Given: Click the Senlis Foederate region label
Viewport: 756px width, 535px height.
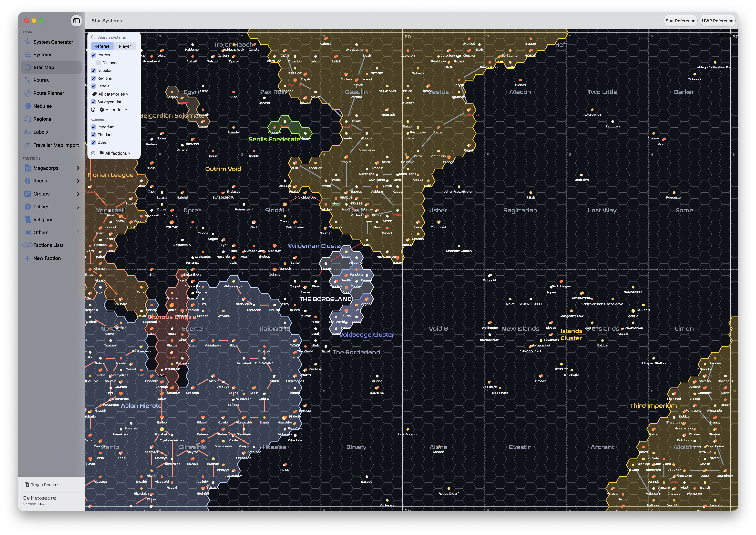Looking at the screenshot, I should pyautogui.click(x=274, y=139).
